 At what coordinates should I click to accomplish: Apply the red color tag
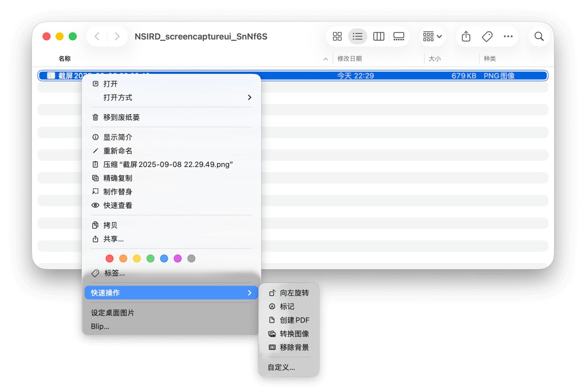110,259
